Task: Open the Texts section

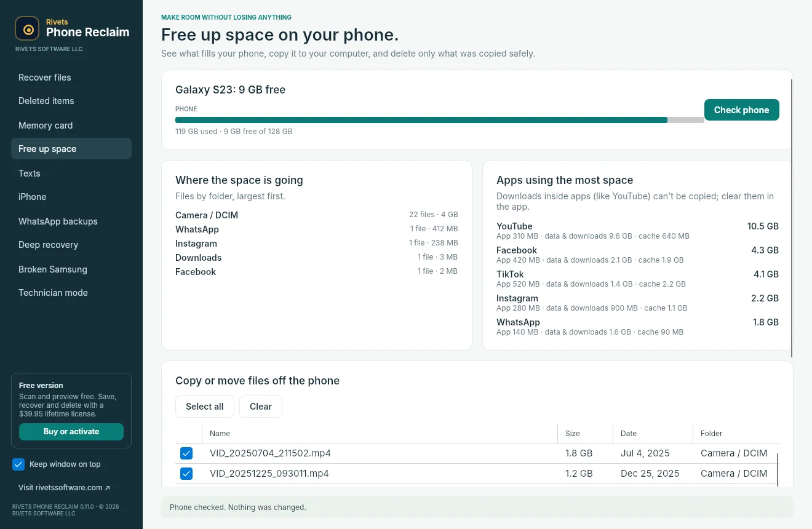Action: pyautogui.click(x=71, y=173)
